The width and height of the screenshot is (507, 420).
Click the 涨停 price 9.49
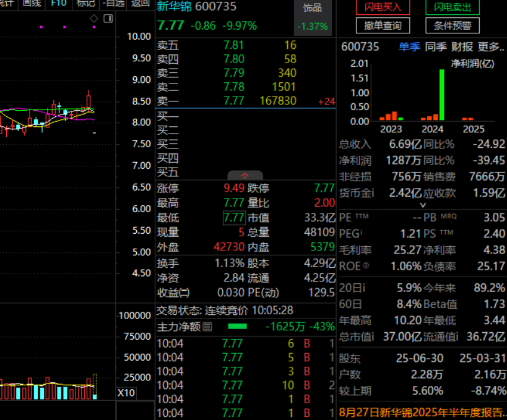pyautogui.click(x=234, y=188)
